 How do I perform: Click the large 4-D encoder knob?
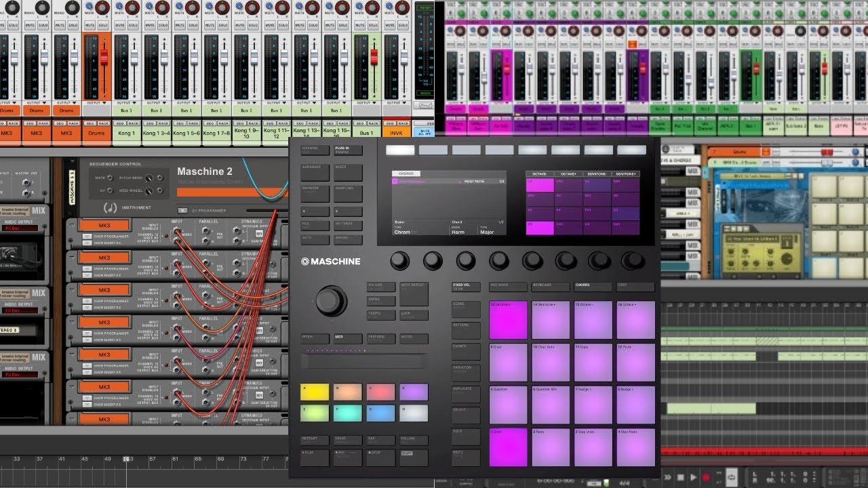click(x=331, y=300)
